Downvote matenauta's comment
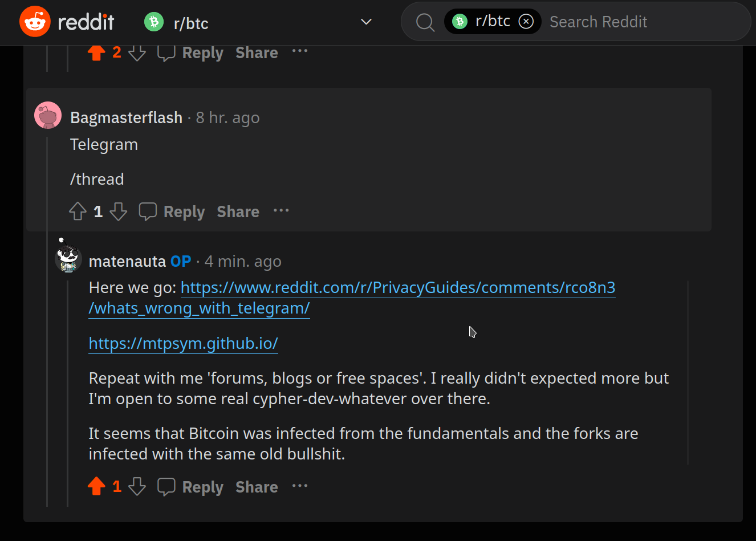 tap(137, 486)
